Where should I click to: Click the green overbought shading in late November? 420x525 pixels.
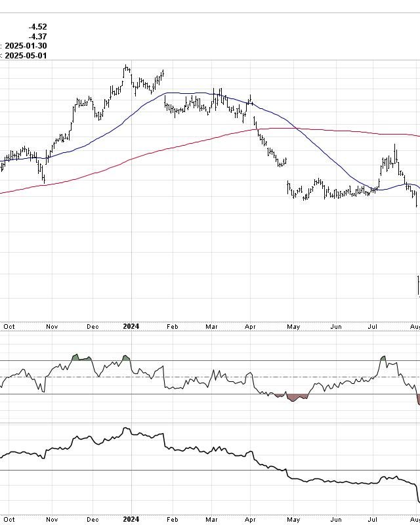(75, 358)
